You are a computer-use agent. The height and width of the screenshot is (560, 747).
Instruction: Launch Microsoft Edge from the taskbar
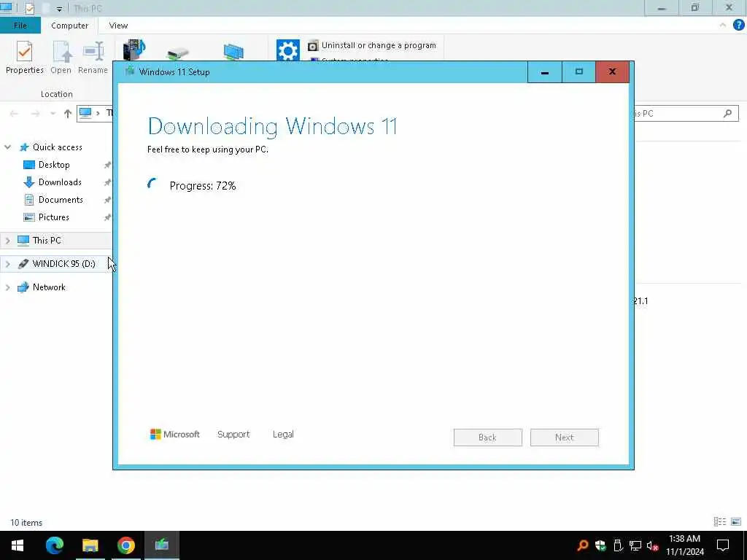point(54,545)
